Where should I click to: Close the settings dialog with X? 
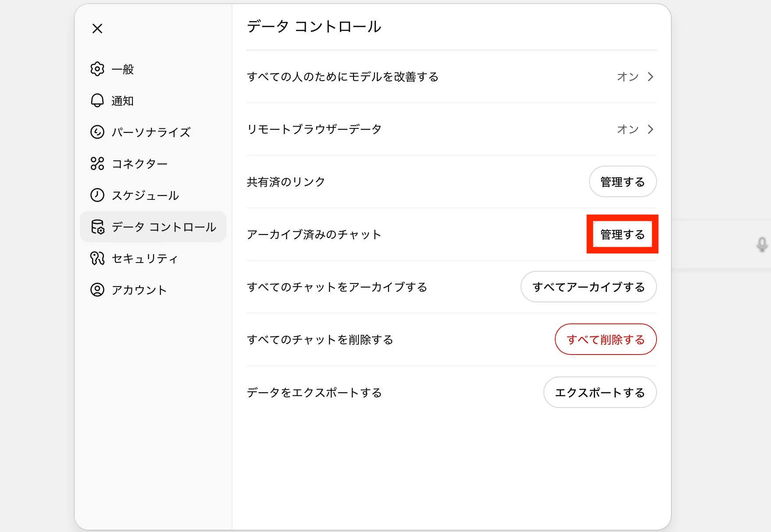[x=97, y=28]
